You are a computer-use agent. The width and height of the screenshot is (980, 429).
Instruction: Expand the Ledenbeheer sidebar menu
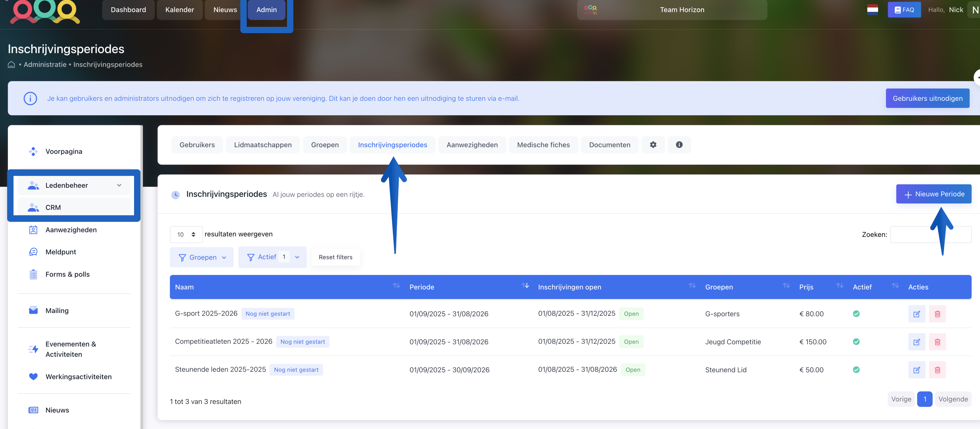click(x=74, y=185)
